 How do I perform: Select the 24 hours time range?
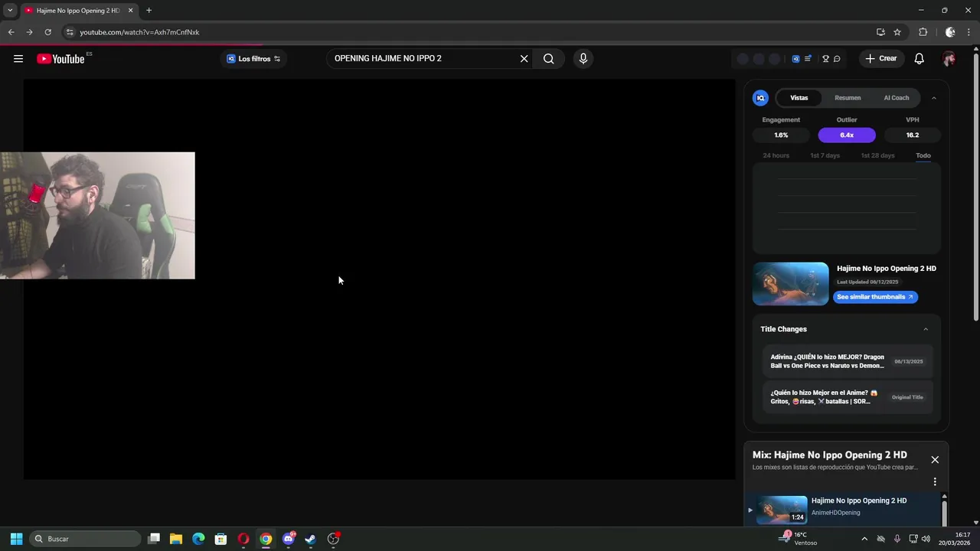click(776, 155)
